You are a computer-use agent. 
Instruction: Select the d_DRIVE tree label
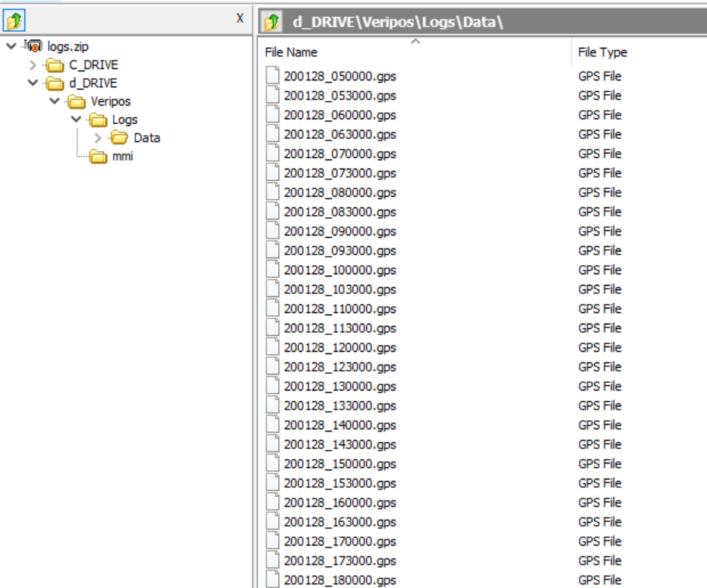pos(93,83)
